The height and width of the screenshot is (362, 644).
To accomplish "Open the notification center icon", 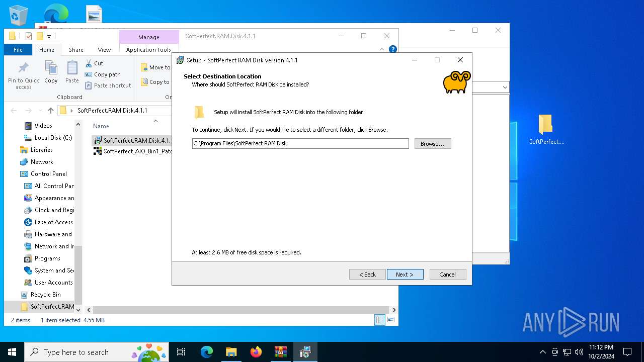I will [627, 352].
